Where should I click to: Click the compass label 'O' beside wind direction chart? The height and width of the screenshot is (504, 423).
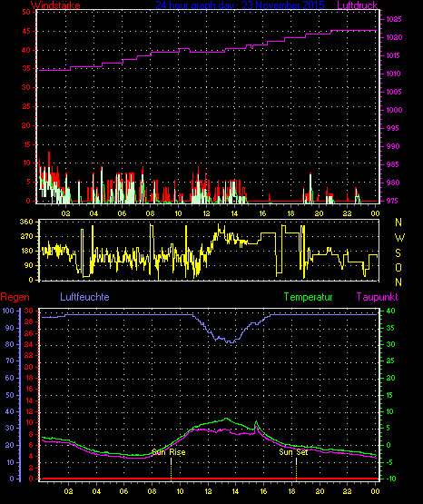click(x=398, y=267)
